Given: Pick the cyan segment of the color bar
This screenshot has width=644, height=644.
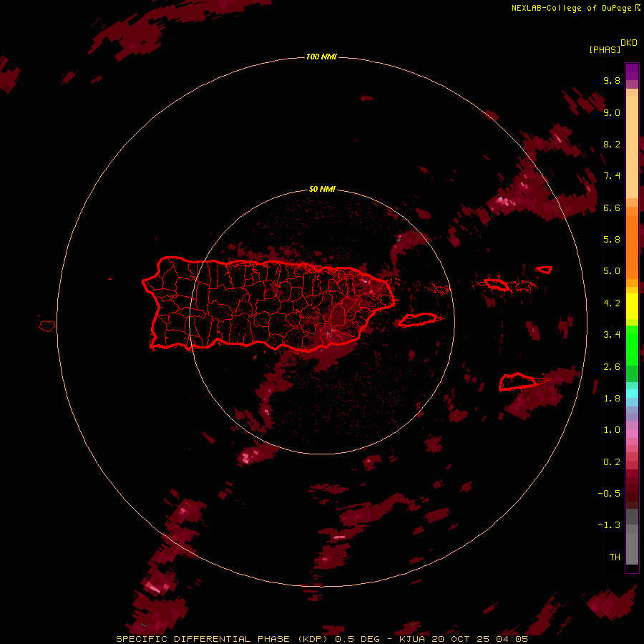Looking at the screenshot, I should [x=632, y=394].
